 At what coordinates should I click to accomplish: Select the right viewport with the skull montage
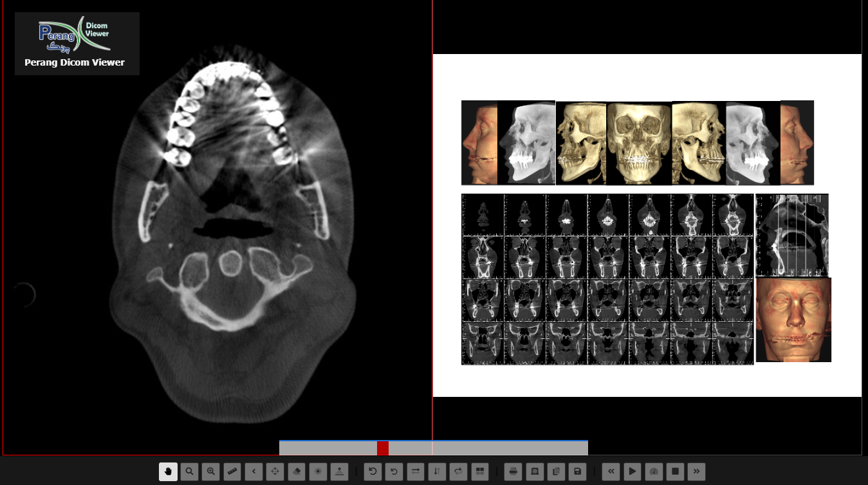[x=647, y=228]
